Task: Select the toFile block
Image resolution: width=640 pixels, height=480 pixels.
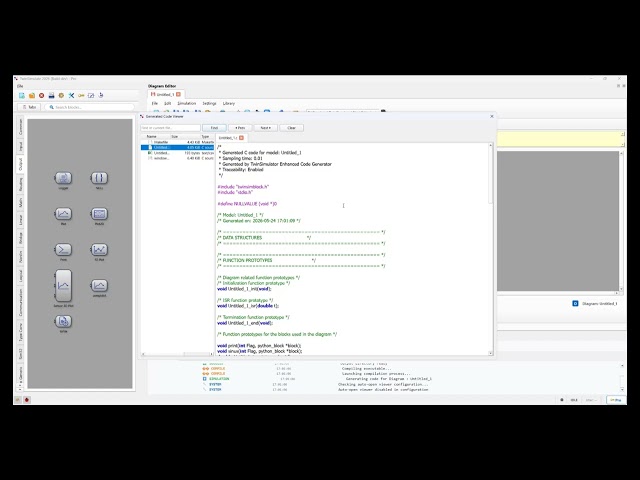Action: click(63, 321)
